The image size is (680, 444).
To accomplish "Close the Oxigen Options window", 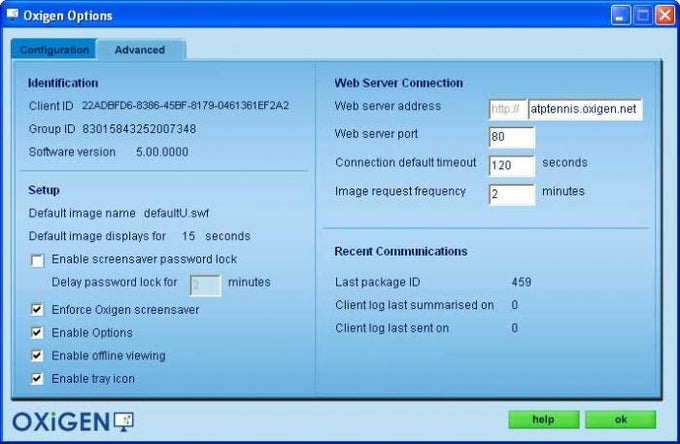I will 665,16.
